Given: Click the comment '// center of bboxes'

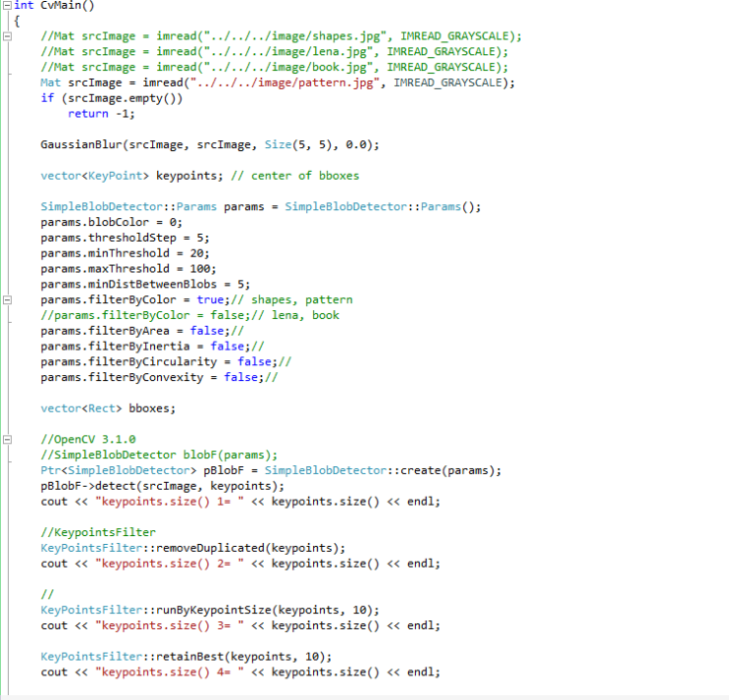Looking at the screenshot, I should pos(295,176).
